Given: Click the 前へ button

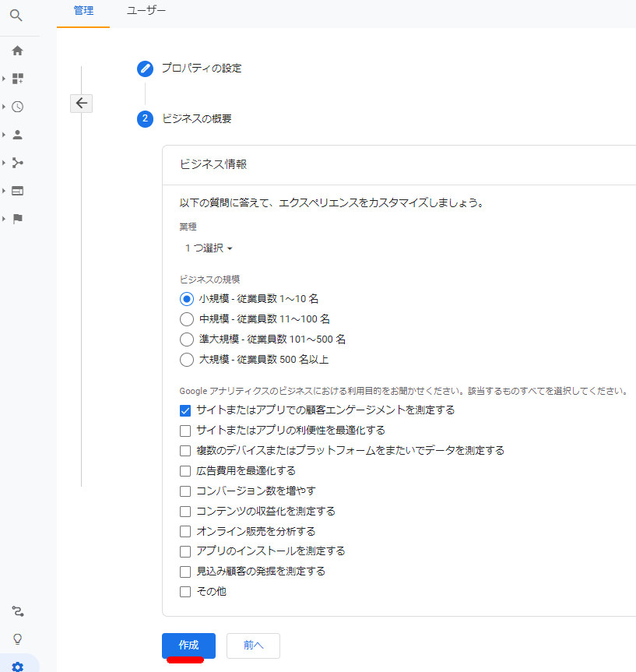Looking at the screenshot, I should [253, 646].
